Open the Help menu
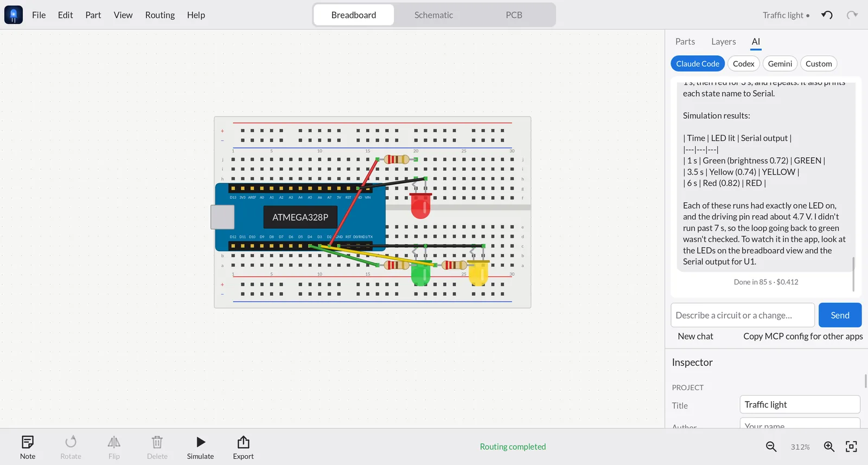Image resolution: width=868 pixels, height=465 pixels. [196, 15]
